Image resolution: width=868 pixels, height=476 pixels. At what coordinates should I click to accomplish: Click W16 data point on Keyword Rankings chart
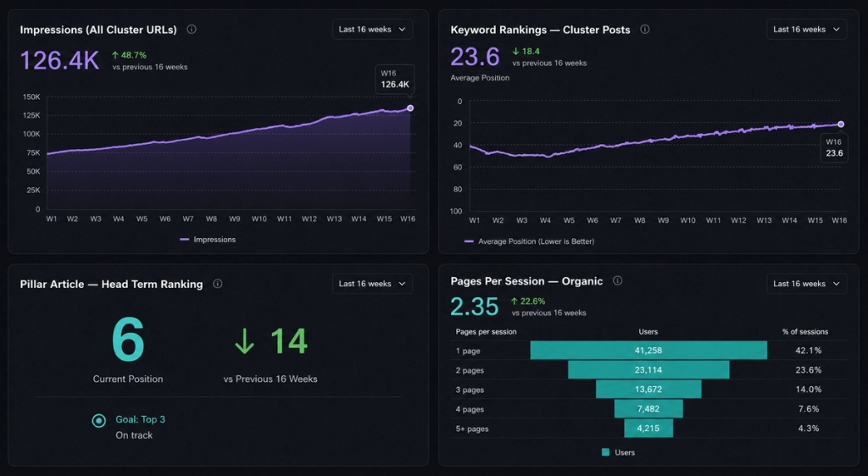841,125
